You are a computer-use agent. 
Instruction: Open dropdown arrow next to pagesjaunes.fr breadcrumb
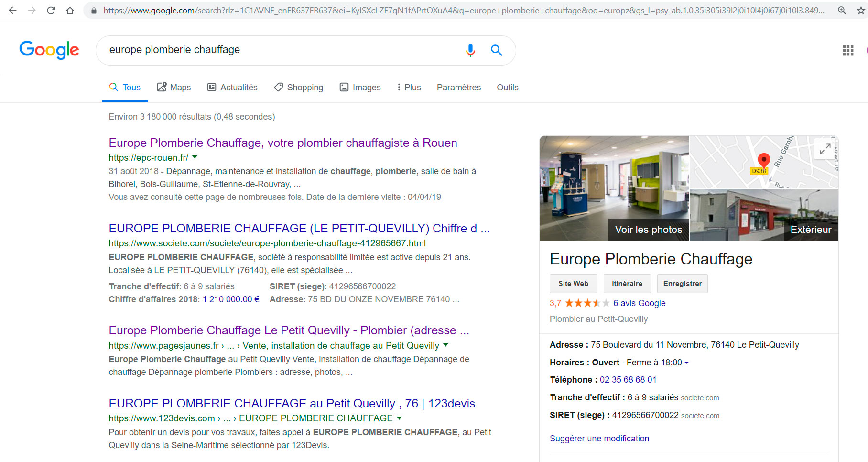(x=446, y=345)
